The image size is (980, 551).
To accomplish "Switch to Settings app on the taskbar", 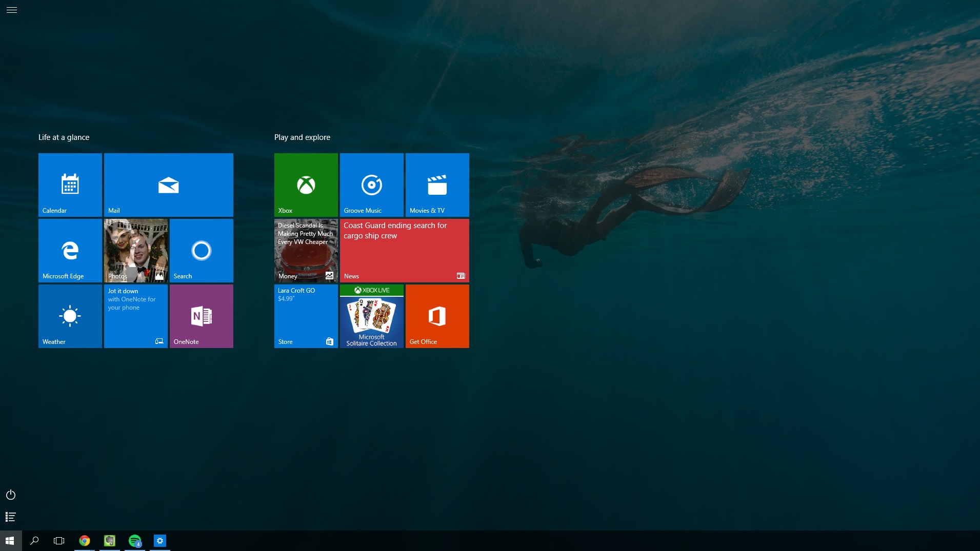I will [x=160, y=541].
